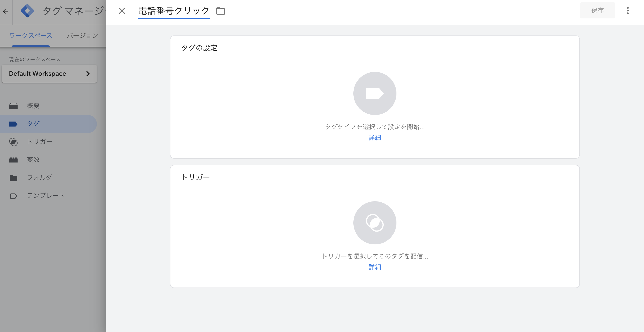Click 詳細 link under tag configuration
This screenshot has height=332, width=644.
coord(374,138)
